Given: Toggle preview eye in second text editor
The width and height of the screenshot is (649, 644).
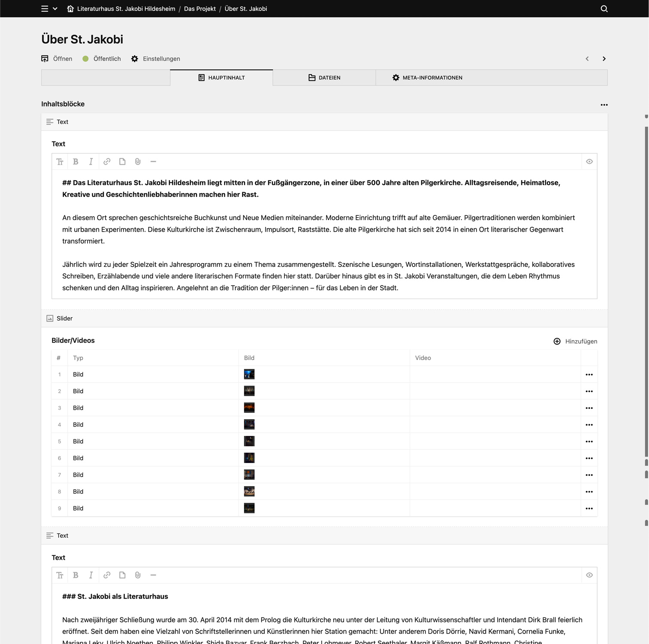Looking at the screenshot, I should (x=589, y=575).
